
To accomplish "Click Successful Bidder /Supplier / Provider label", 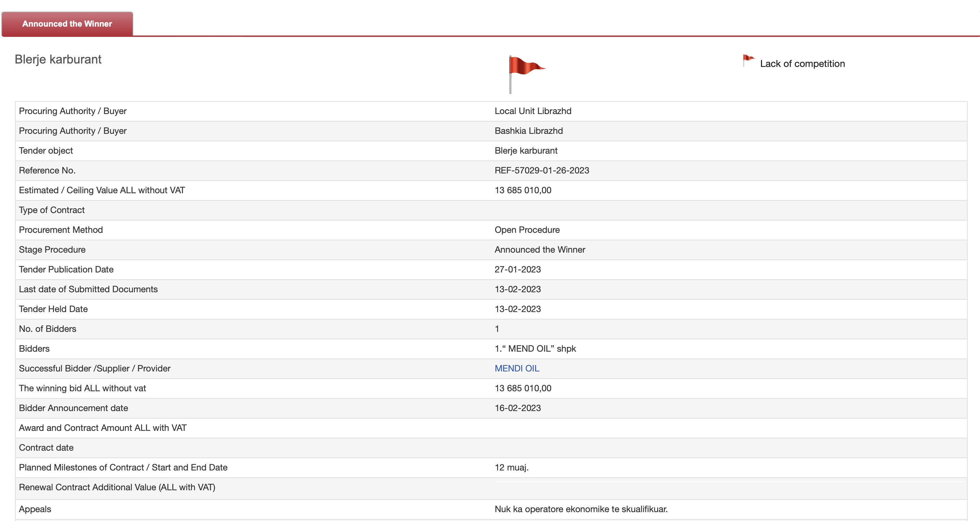I will pyautogui.click(x=95, y=368).
